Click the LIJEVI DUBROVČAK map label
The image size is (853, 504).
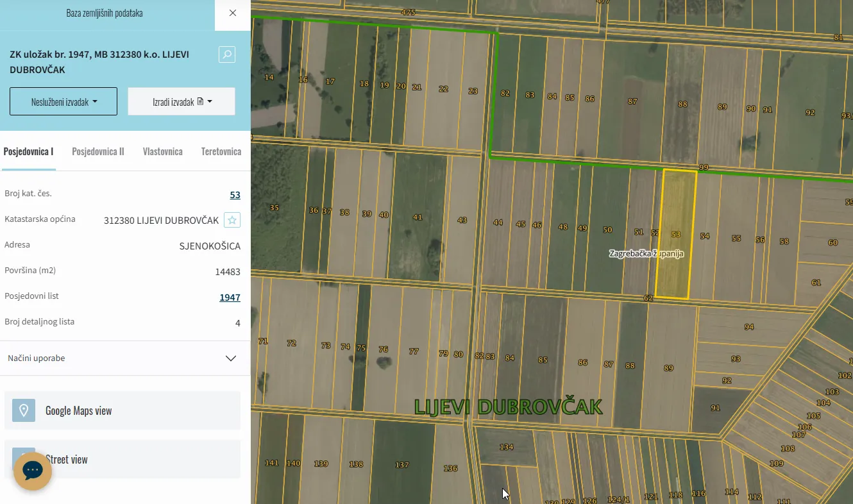pyautogui.click(x=508, y=407)
